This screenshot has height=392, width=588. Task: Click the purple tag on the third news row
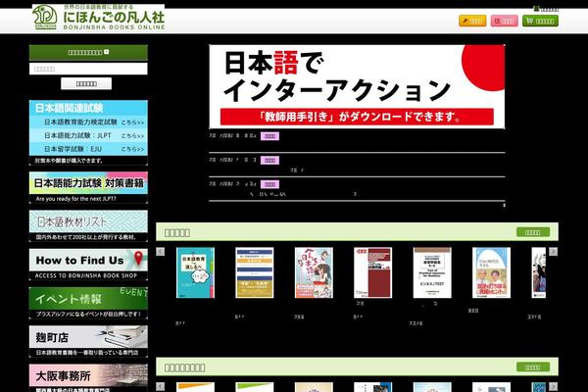coord(270,184)
